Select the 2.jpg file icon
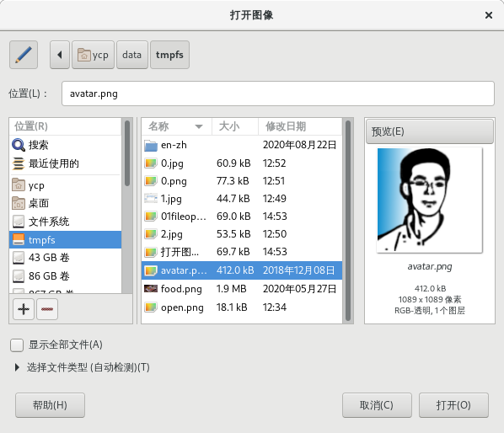Screen dimensions: 504x433 tap(150, 234)
